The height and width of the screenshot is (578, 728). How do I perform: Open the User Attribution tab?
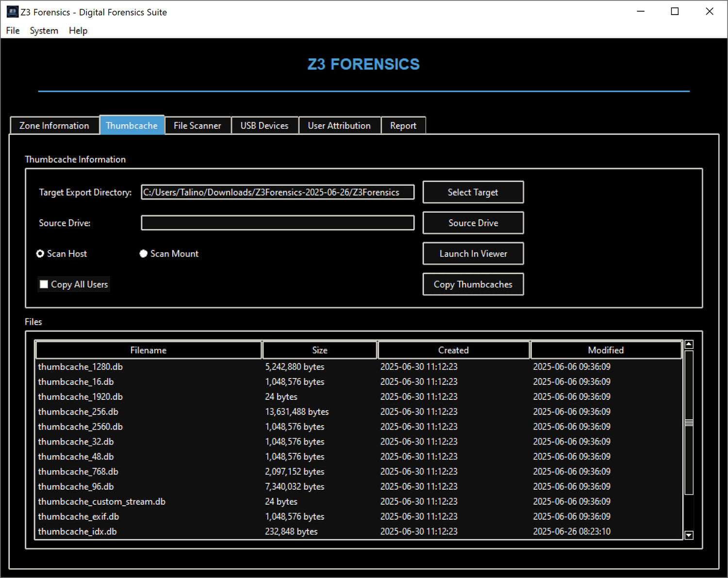(339, 126)
